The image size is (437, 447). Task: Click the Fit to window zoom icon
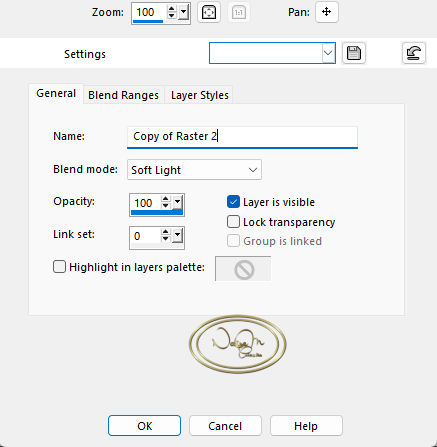(x=209, y=12)
